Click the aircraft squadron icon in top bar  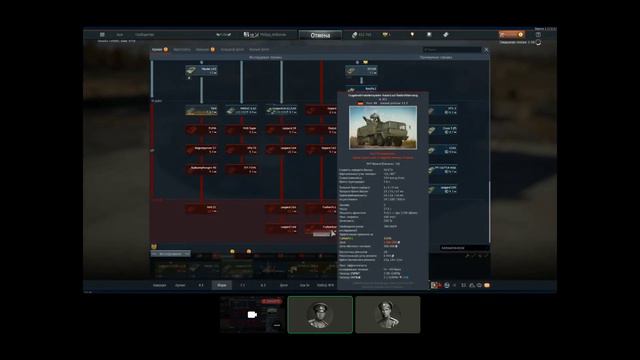(223, 35)
